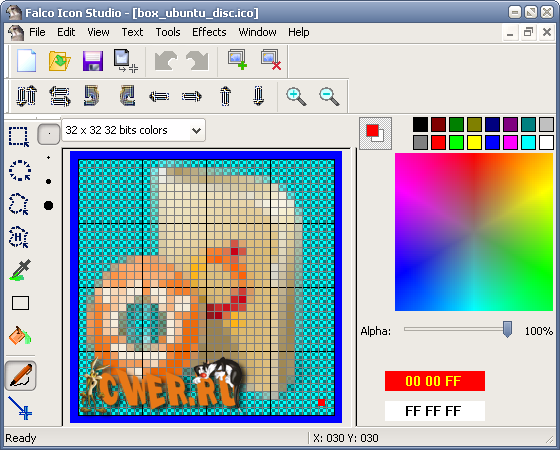Choose the smallest brush size

(49, 134)
